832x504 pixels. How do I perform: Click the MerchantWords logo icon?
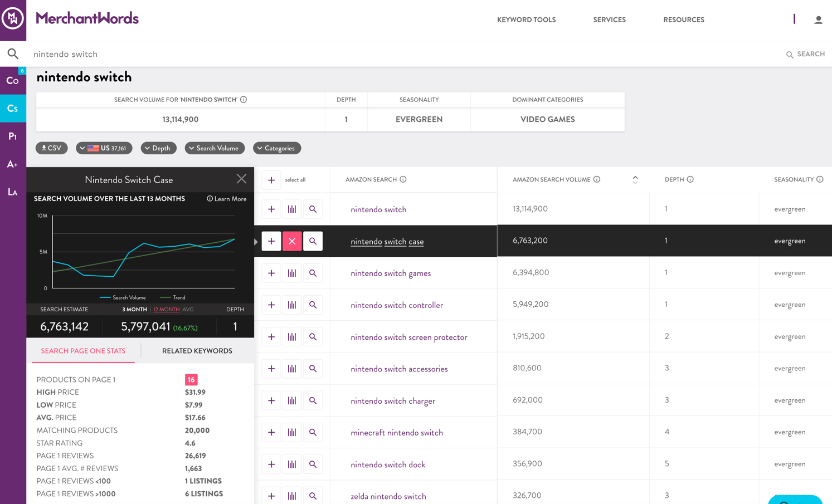(13, 19)
